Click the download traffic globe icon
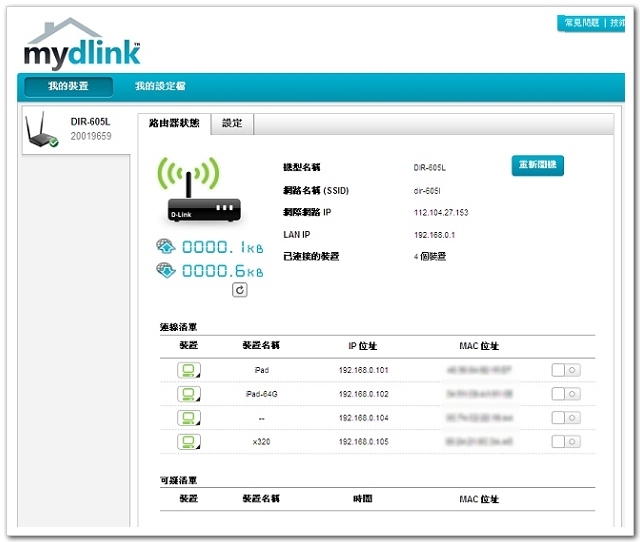Image resolution: width=640 pixels, height=542 pixels. point(166,270)
